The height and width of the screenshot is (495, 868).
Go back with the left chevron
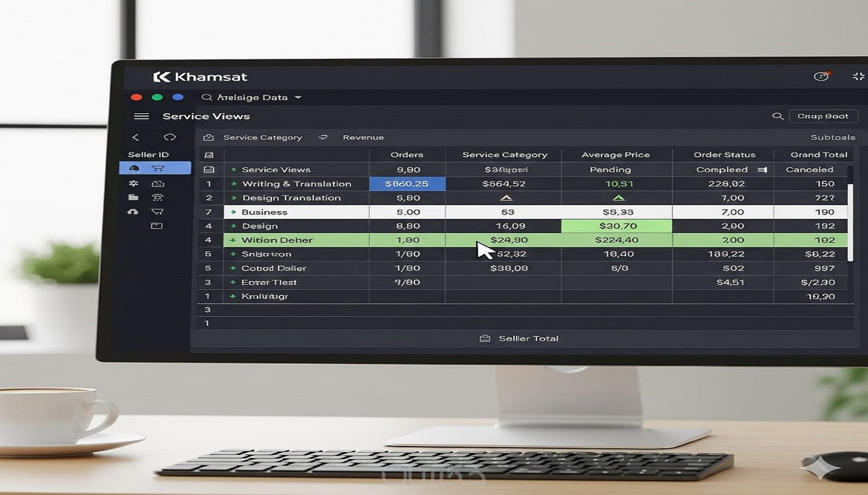[135, 137]
